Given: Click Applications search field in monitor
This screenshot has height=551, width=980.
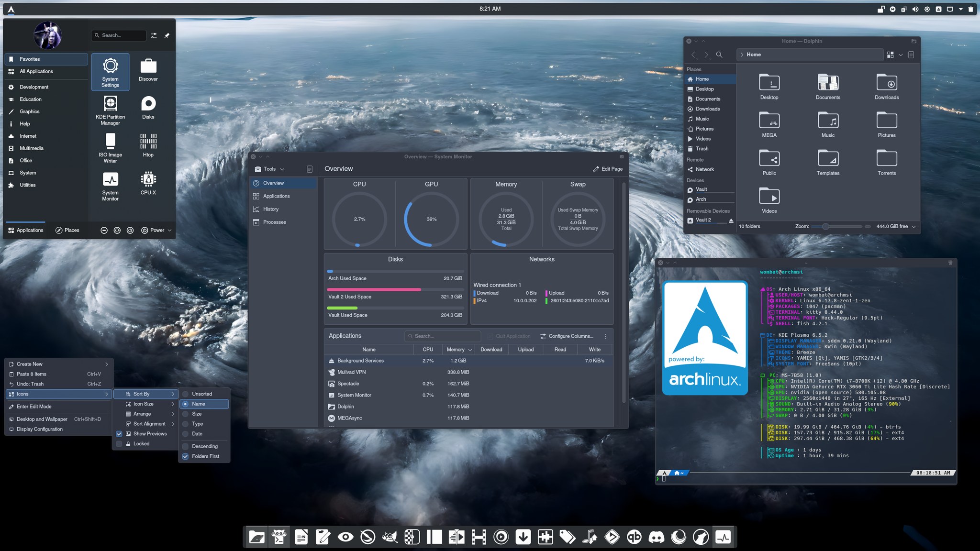Looking at the screenshot, I should click(442, 336).
